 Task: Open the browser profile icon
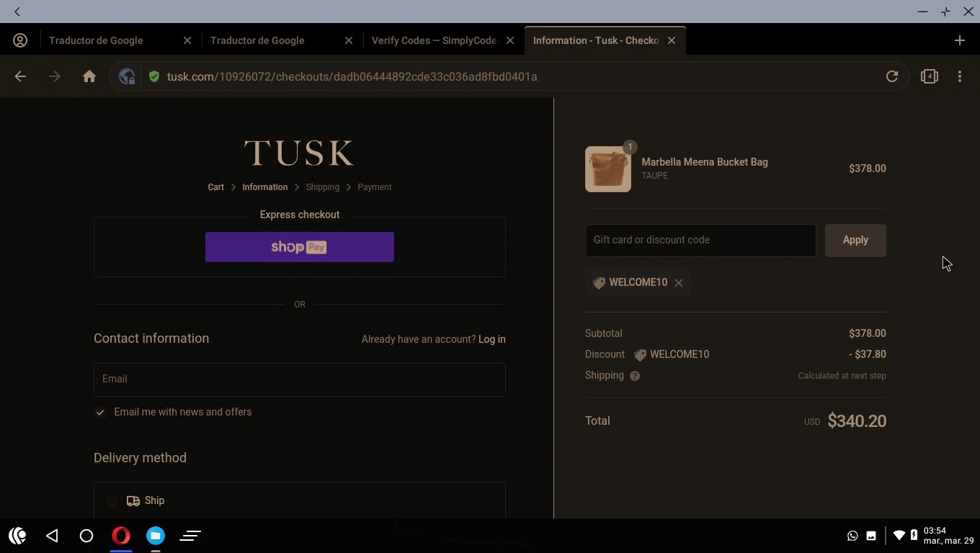coord(20,40)
